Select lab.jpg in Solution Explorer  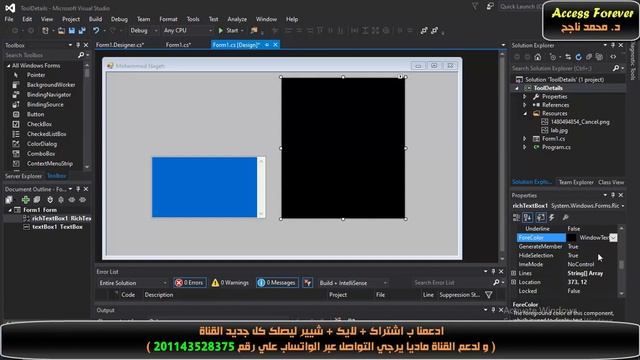click(559, 130)
